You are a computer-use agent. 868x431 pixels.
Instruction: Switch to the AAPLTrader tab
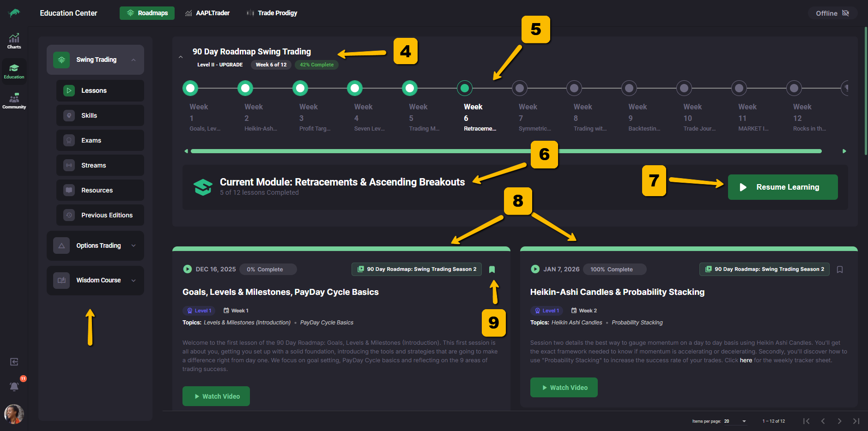click(x=207, y=13)
